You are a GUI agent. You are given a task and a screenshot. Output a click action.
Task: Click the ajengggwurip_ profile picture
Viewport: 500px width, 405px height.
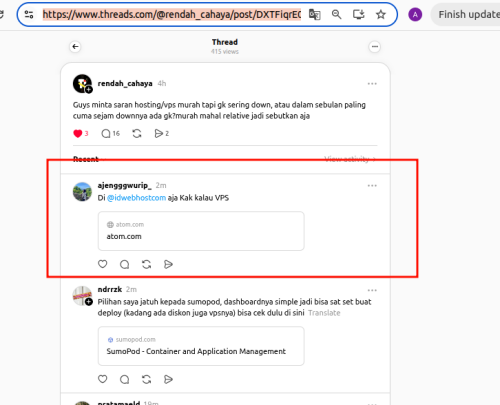click(82, 192)
